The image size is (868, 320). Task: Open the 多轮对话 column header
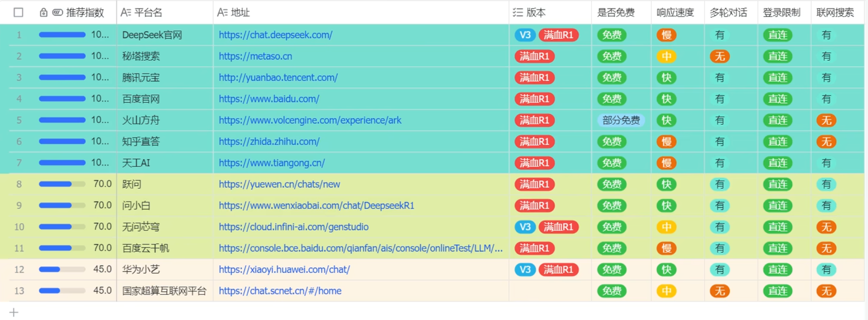pyautogui.click(x=731, y=13)
